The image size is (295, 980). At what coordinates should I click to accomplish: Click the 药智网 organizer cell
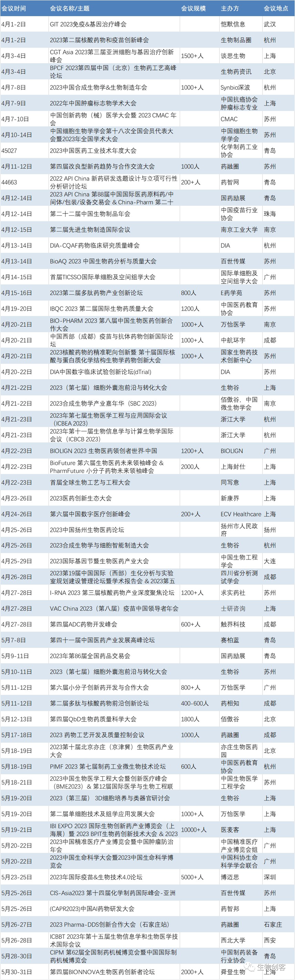pyautogui.click(x=230, y=182)
